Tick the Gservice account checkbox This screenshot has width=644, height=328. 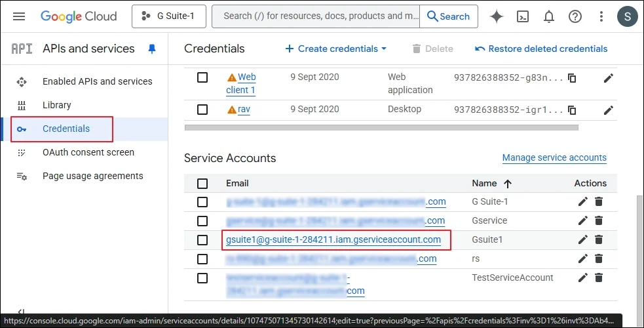202,220
